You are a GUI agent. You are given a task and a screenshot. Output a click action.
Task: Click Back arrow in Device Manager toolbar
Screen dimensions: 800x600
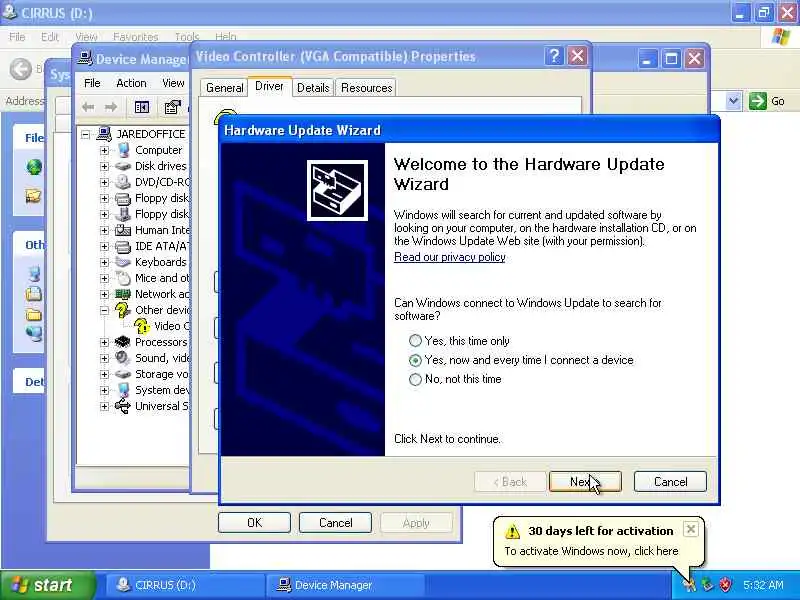pos(88,107)
